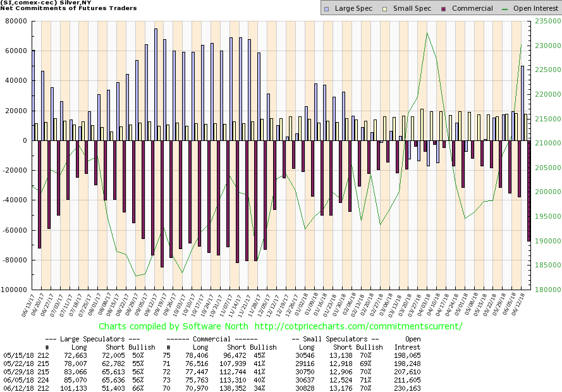
Task: Toggle the Large Spec legend label
Action: (353, 9)
